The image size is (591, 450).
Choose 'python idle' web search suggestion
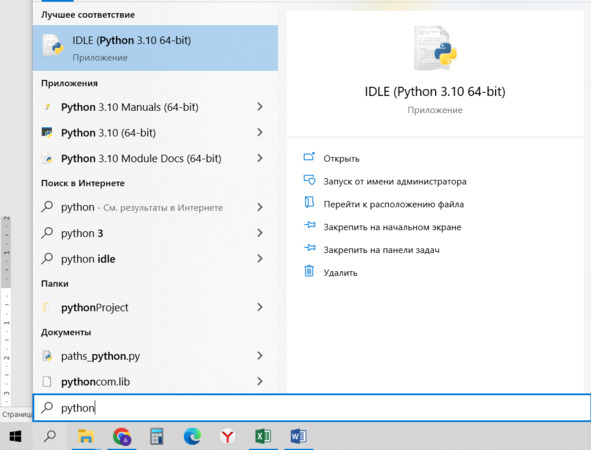(x=155, y=259)
